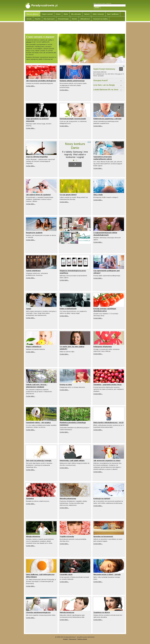150x644 pixels.
Task: Click the search text input field
Action: [109, 5]
